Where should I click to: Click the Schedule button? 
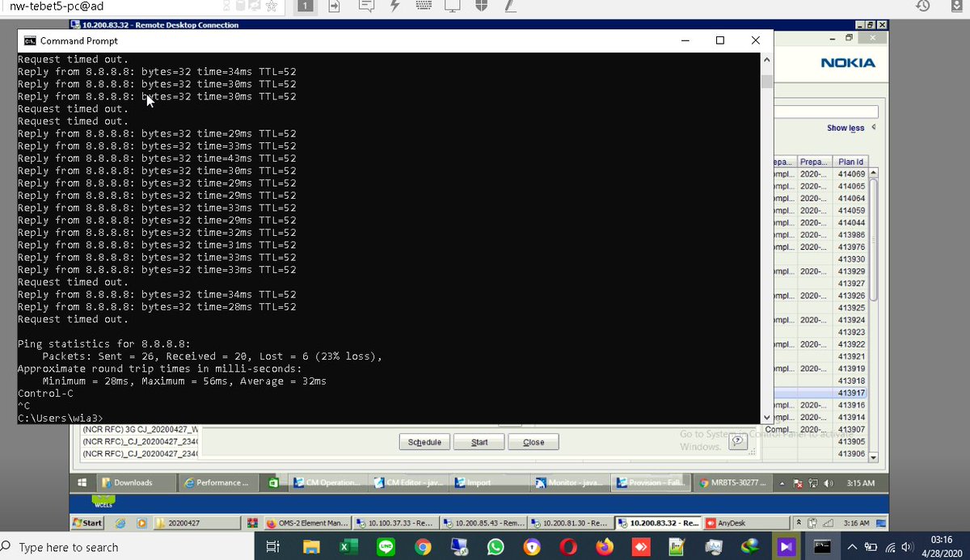pos(424,442)
